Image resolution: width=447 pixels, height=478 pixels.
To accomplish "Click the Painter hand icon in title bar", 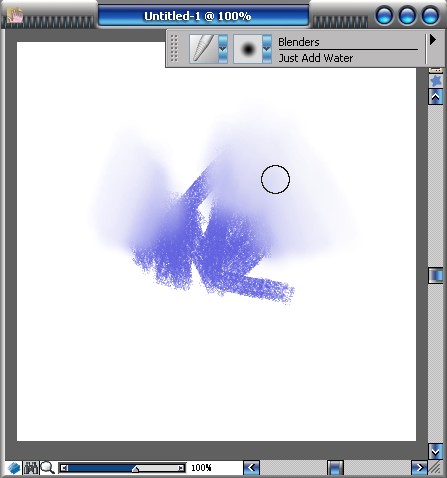I will click(x=15, y=15).
